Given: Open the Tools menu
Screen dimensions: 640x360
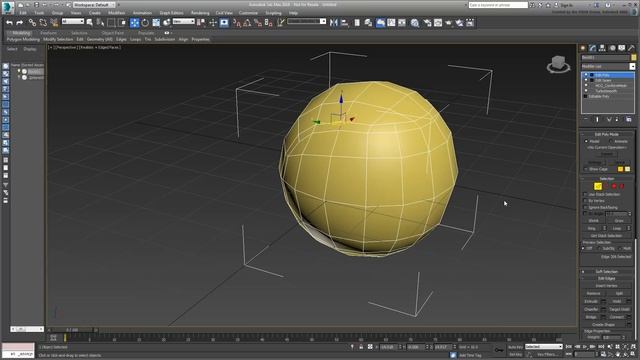Looking at the screenshot, I should [x=39, y=13].
